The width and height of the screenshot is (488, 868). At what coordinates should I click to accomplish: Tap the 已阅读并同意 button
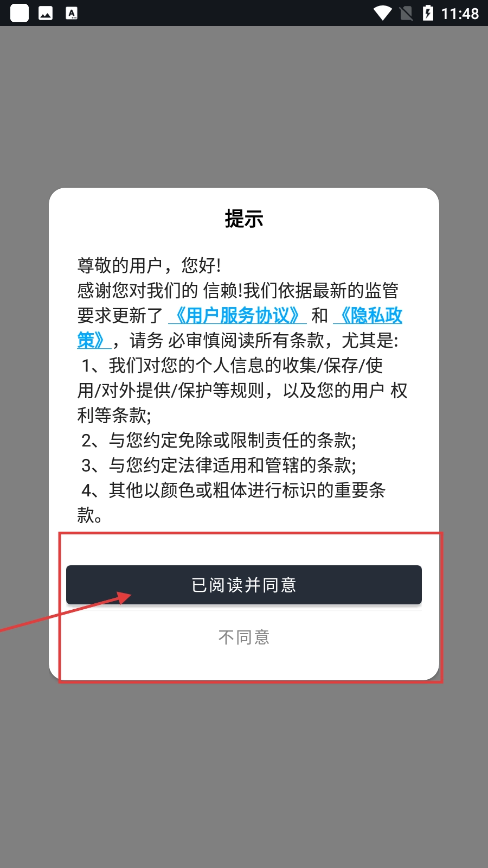pyautogui.click(x=244, y=585)
